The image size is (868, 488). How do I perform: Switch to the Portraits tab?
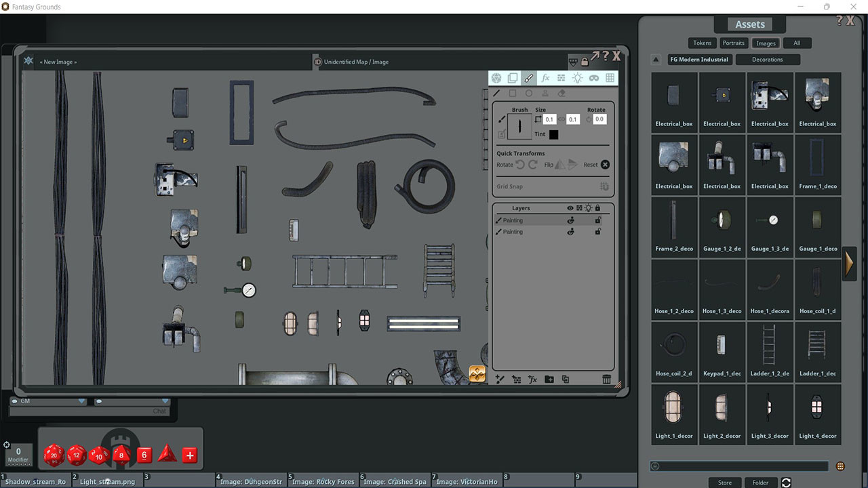[x=733, y=43]
